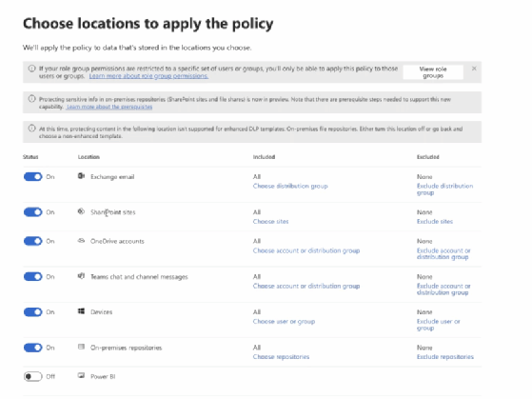Viewport: 532px width, 399px height.
Task: Switch off Teams chat and channel messages
Action: [33, 277]
